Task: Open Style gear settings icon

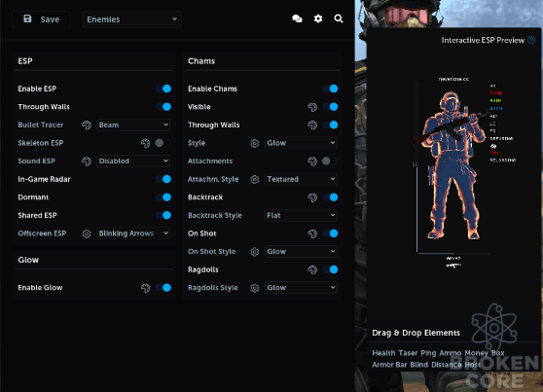Action: [x=255, y=143]
